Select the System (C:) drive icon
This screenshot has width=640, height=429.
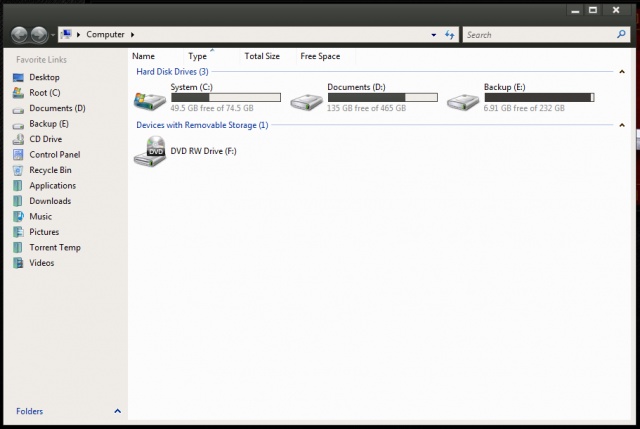click(150, 100)
